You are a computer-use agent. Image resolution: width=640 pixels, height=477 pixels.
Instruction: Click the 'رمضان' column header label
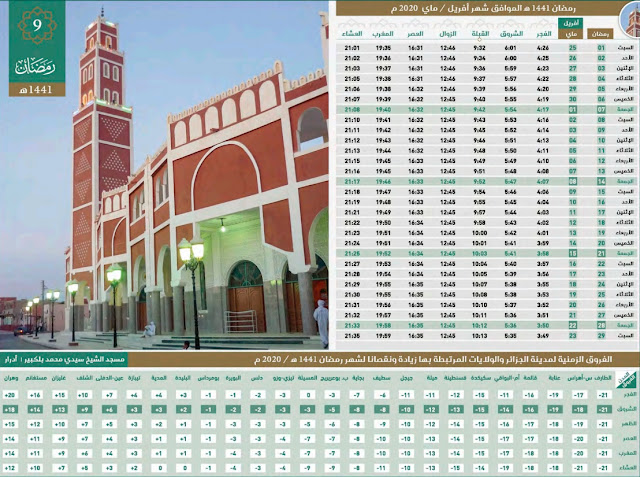pyautogui.click(x=600, y=34)
